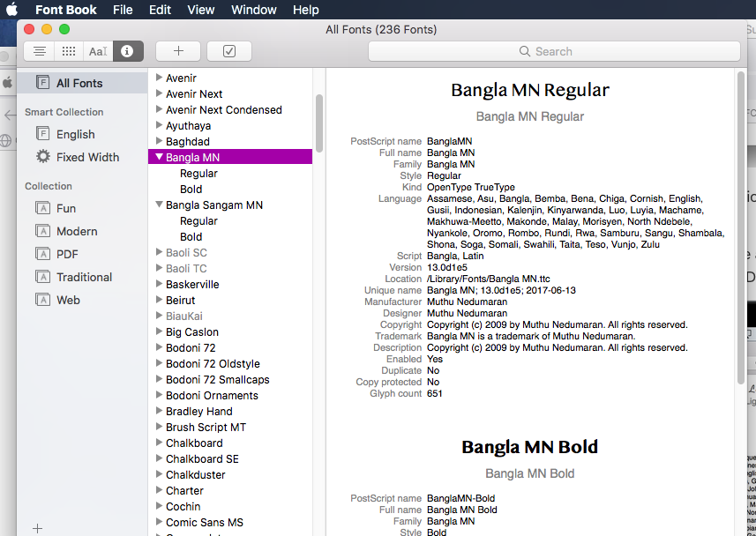
Task: Expand the Avenir font family
Action: coord(159,77)
